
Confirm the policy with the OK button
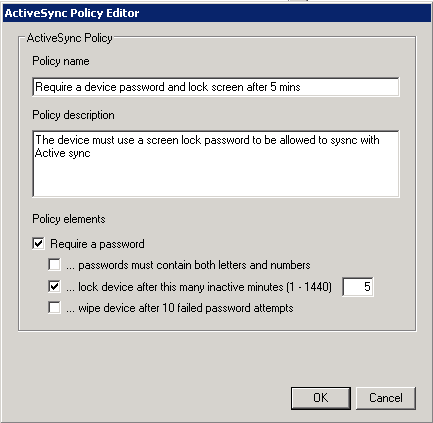pyautogui.click(x=321, y=398)
